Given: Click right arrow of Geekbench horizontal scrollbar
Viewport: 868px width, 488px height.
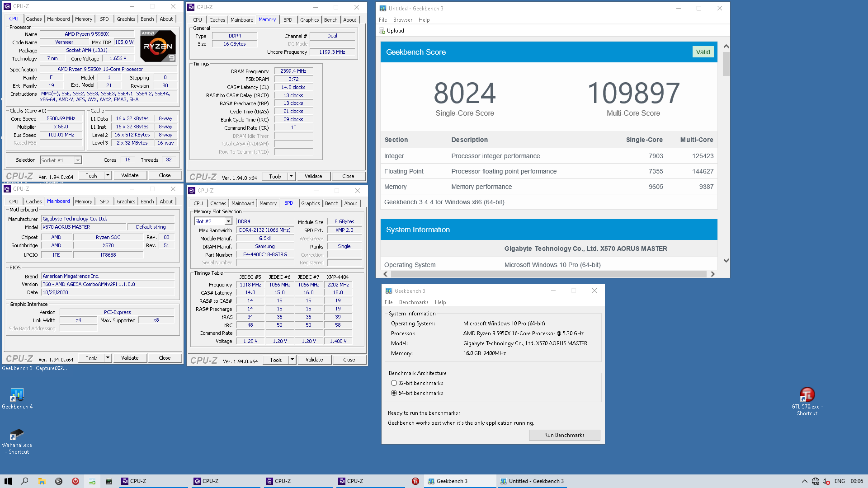Looking at the screenshot, I should tap(712, 274).
